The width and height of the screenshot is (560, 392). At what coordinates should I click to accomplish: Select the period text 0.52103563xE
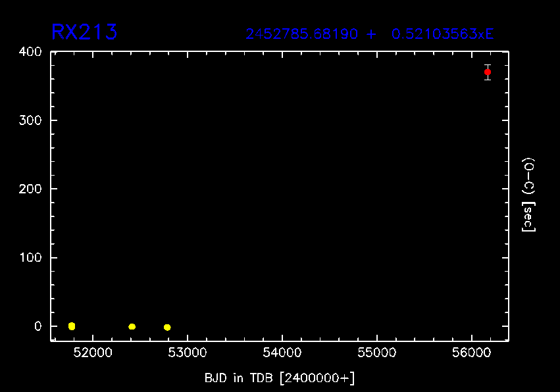pos(442,34)
